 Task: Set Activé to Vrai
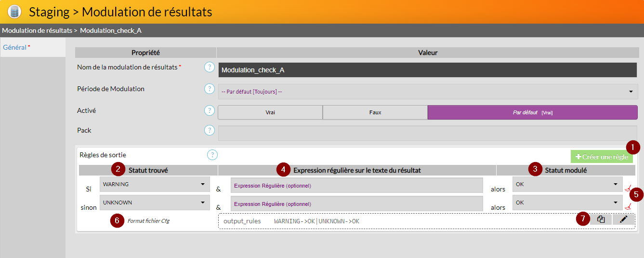point(270,112)
